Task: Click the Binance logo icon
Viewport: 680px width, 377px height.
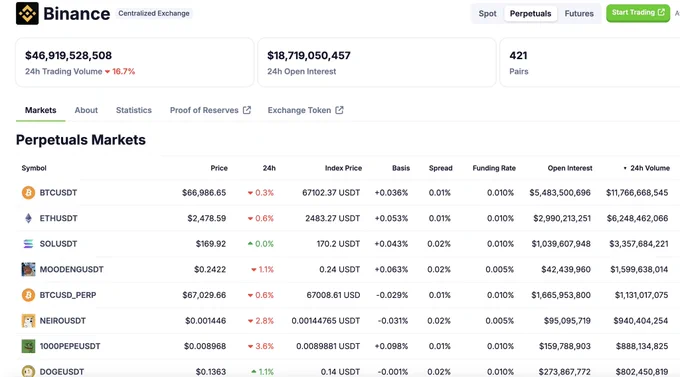Action: [27, 13]
